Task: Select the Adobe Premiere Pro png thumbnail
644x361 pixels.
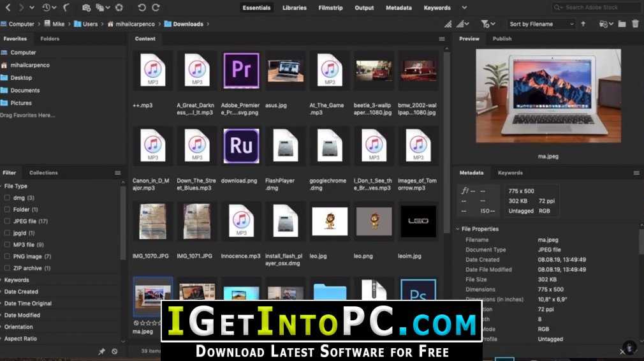Action: [241, 71]
